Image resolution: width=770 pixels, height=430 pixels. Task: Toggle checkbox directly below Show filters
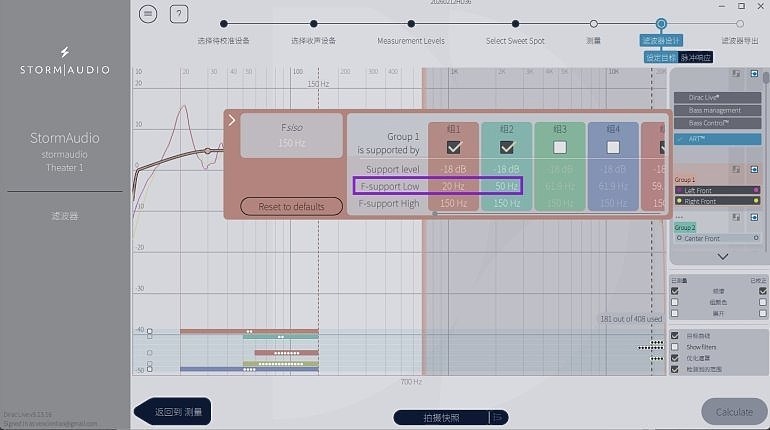pyautogui.click(x=675, y=358)
